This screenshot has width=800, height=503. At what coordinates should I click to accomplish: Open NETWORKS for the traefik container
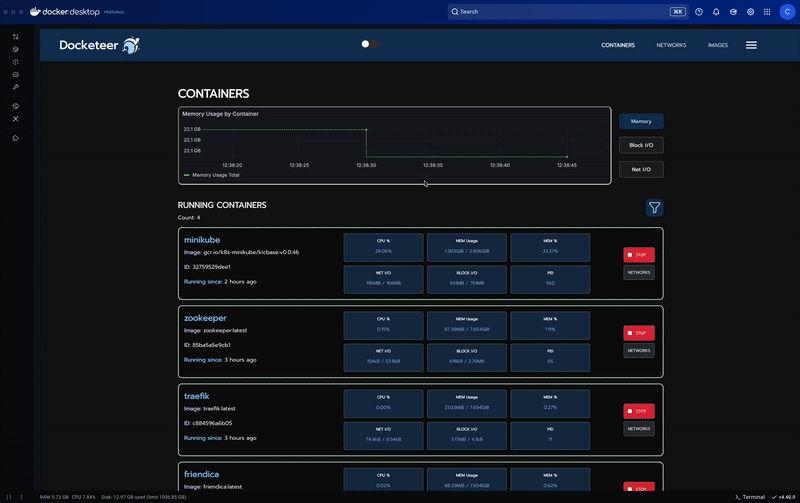pyautogui.click(x=639, y=429)
